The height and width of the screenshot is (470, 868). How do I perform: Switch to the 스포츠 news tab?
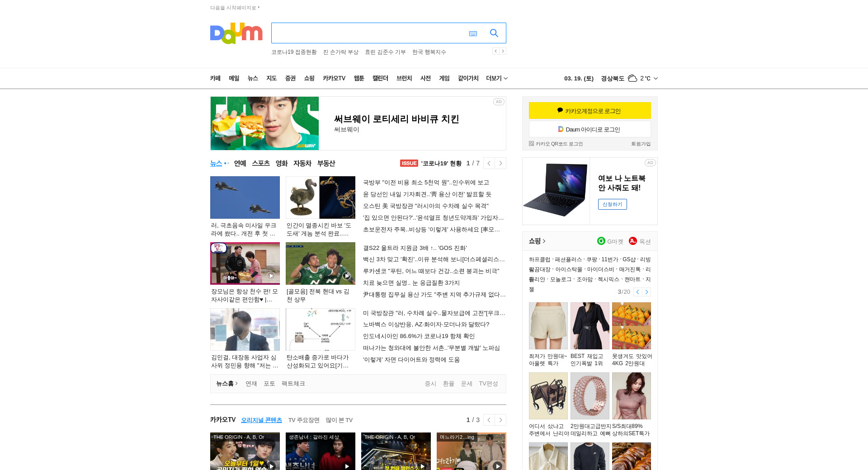(x=261, y=163)
